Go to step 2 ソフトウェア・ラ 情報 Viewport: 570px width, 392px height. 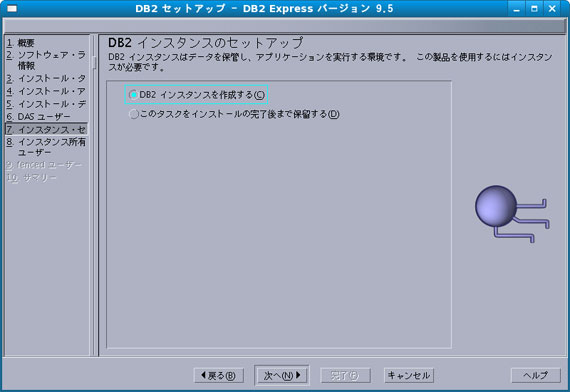click(x=46, y=60)
